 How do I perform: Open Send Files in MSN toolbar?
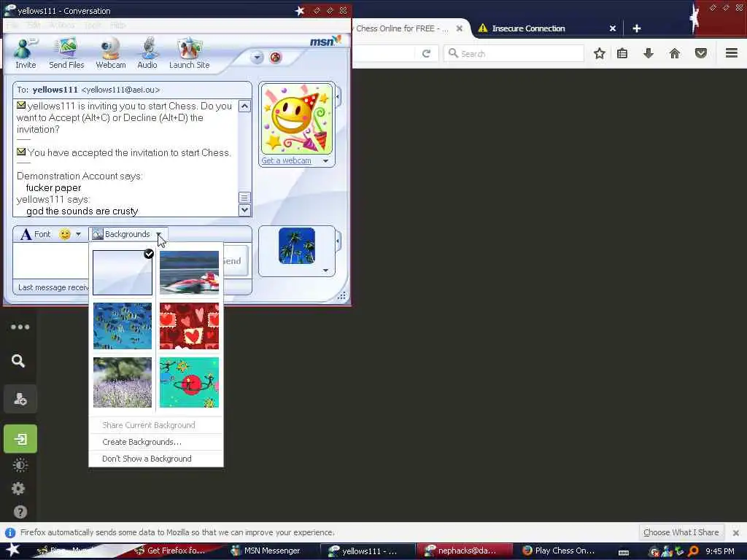pos(66,53)
